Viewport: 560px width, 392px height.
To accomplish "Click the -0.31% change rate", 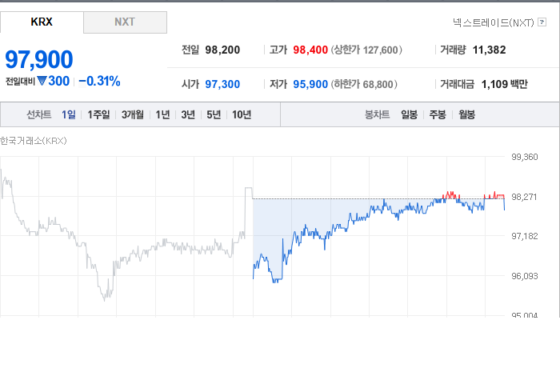I will [99, 81].
